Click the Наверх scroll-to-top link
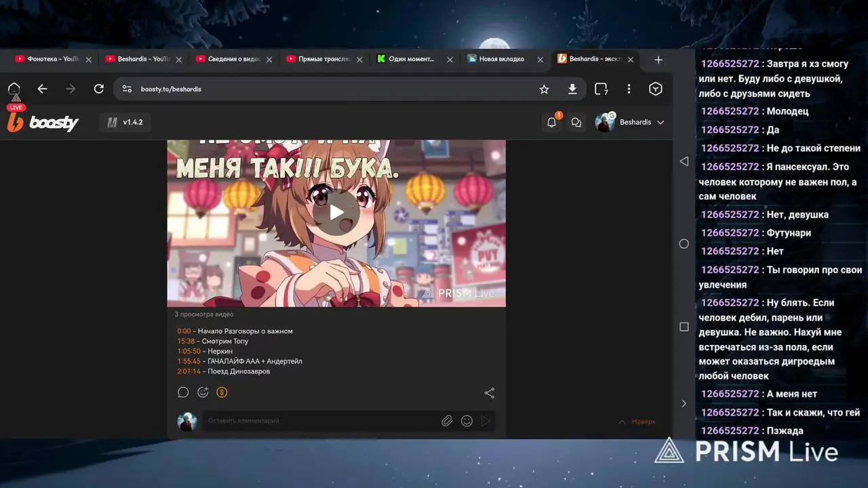 click(637, 422)
